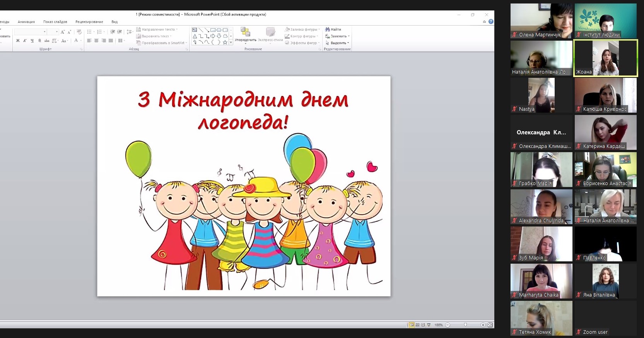Open the font dialog launcher in Шрифт group
The image size is (644, 338).
[81, 49]
